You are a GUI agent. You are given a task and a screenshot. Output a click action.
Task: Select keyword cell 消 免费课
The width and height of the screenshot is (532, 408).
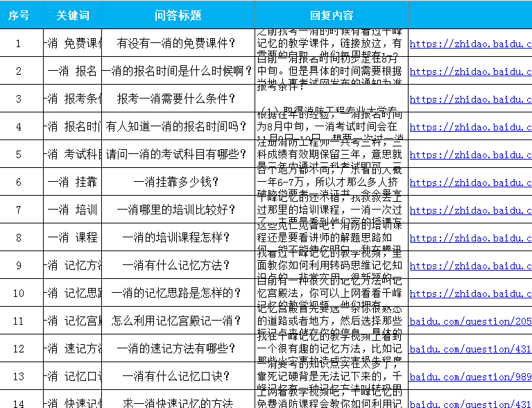pyautogui.click(x=73, y=43)
